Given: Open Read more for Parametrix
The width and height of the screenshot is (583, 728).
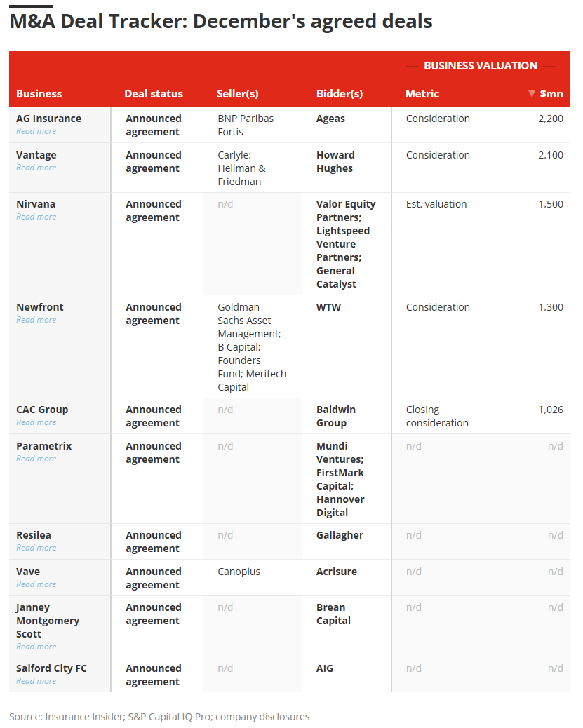Looking at the screenshot, I should point(36,459).
